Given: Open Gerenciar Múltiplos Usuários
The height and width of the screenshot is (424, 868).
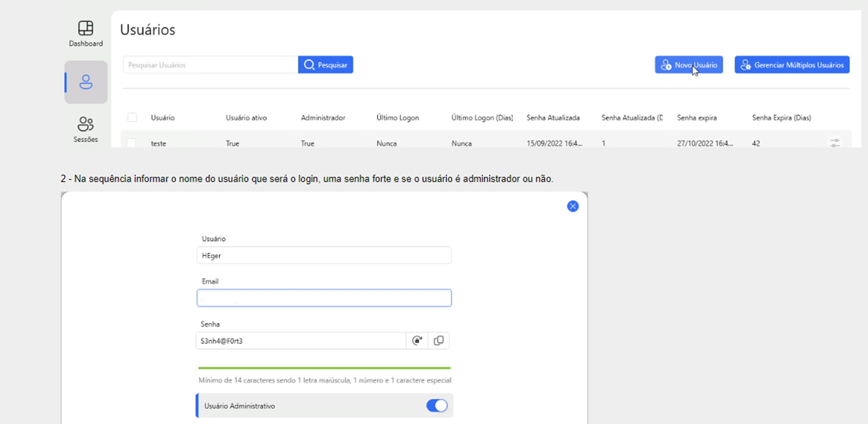Looking at the screenshot, I should coord(792,65).
